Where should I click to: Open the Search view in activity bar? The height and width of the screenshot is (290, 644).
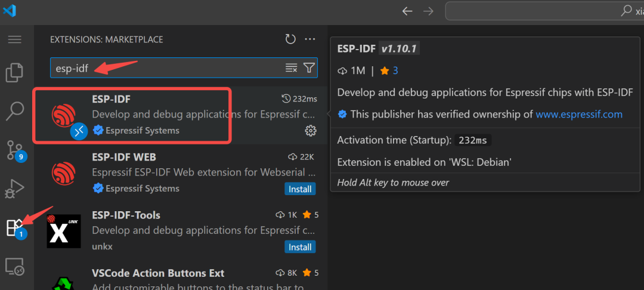point(14,110)
